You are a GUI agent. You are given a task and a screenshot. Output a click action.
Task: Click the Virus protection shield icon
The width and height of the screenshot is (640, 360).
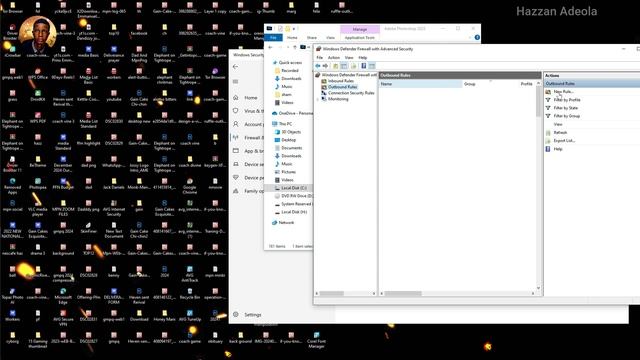tap(236, 111)
